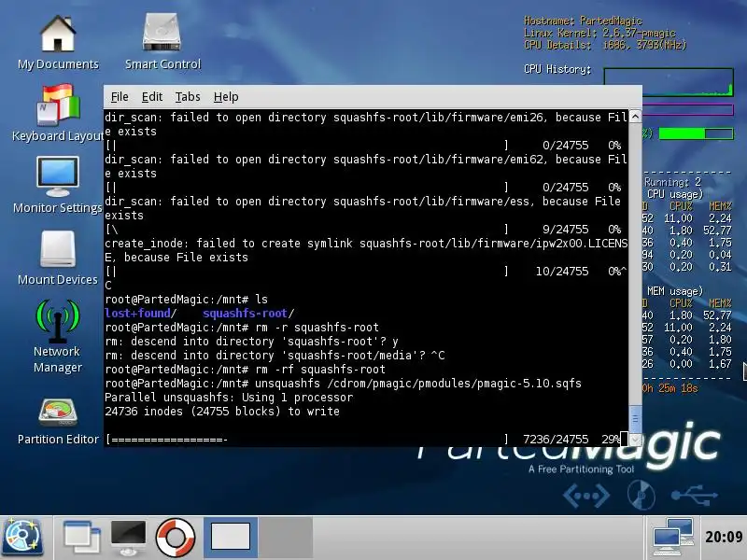The width and height of the screenshot is (747, 560).
Task: Switch to the second workspace in pager
Action: point(286,538)
